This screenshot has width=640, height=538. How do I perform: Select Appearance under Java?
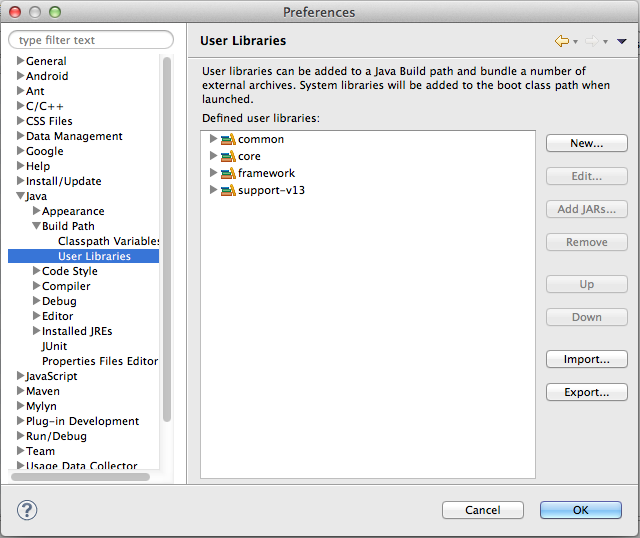pos(73,211)
